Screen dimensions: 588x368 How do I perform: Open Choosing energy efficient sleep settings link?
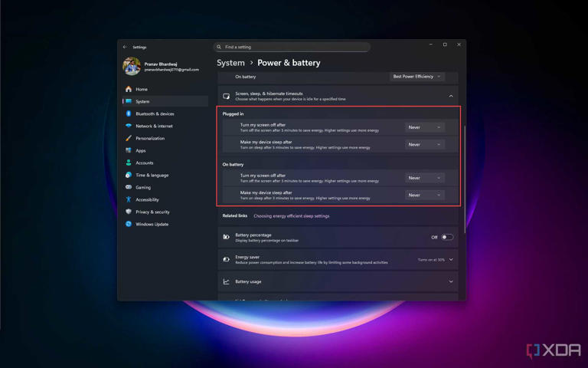292,216
